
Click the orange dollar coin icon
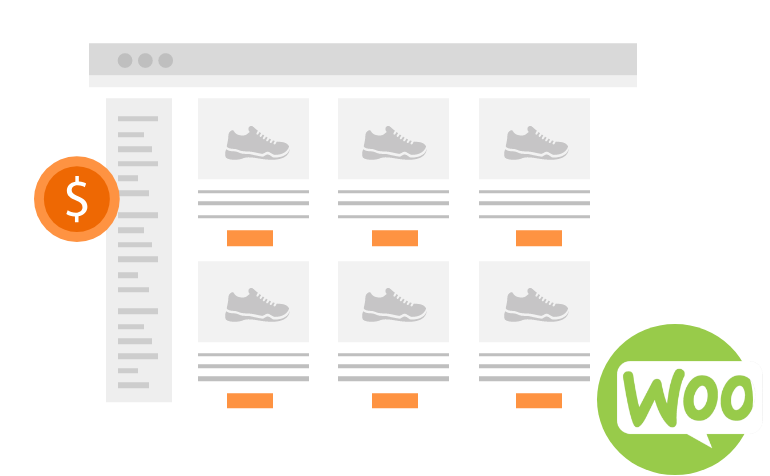click(x=77, y=199)
